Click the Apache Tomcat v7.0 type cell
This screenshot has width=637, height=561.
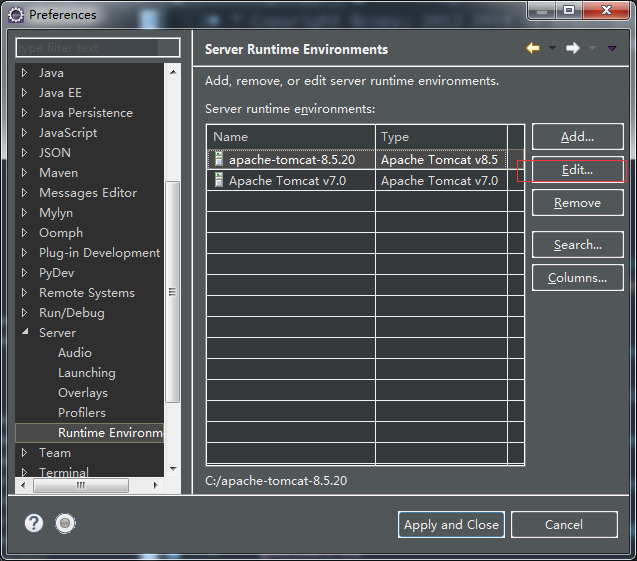point(441,180)
